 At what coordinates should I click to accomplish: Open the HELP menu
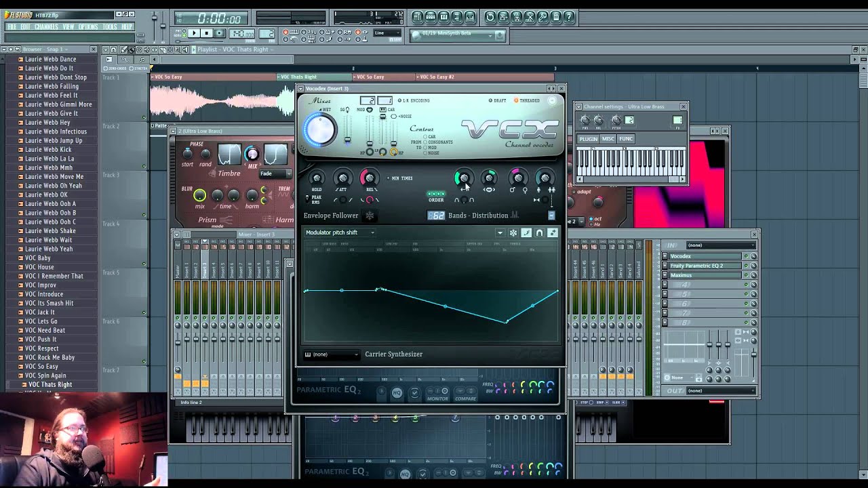[x=127, y=26]
